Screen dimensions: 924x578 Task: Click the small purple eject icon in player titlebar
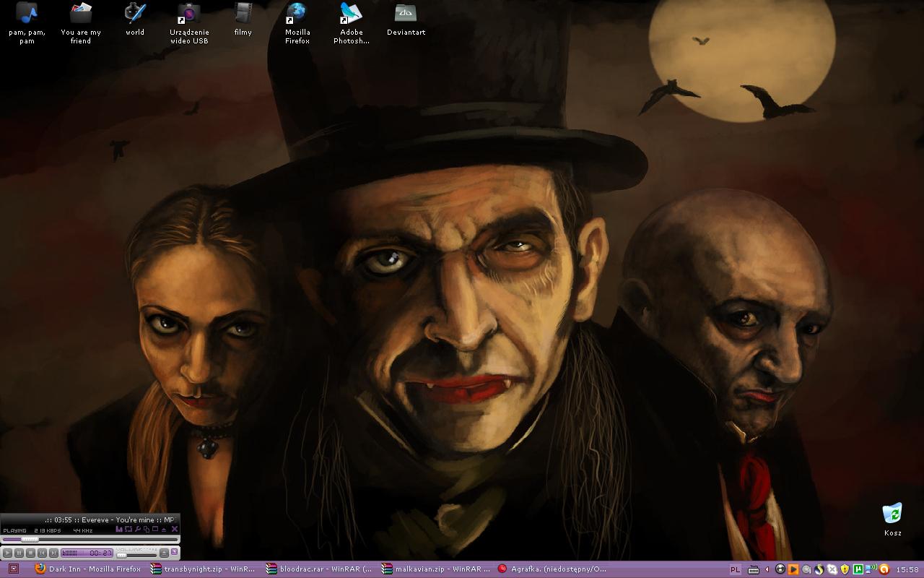(163, 530)
